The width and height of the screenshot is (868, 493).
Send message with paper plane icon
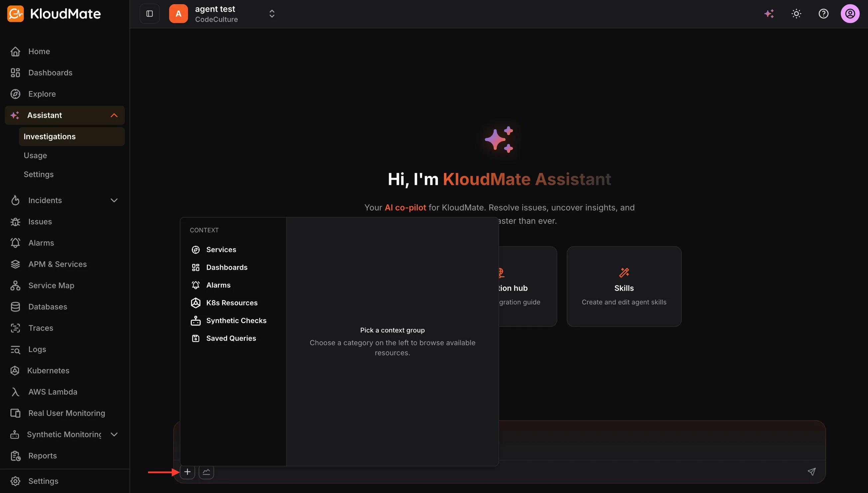(811, 471)
